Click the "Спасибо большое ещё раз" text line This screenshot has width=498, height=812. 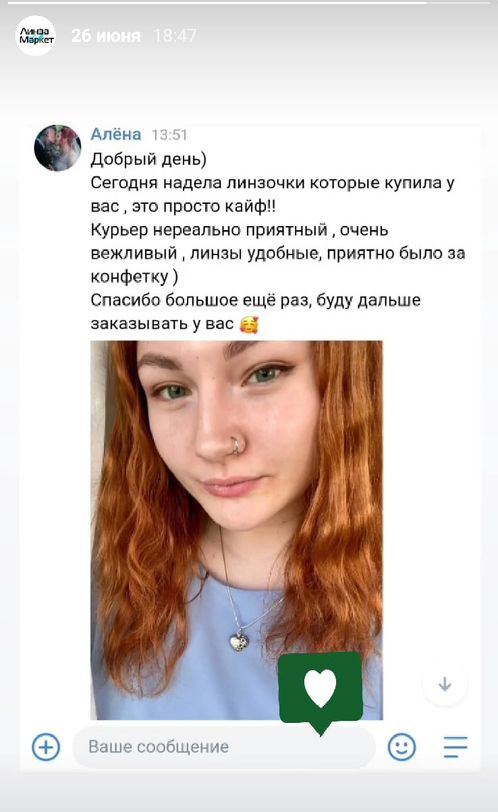[x=255, y=300]
